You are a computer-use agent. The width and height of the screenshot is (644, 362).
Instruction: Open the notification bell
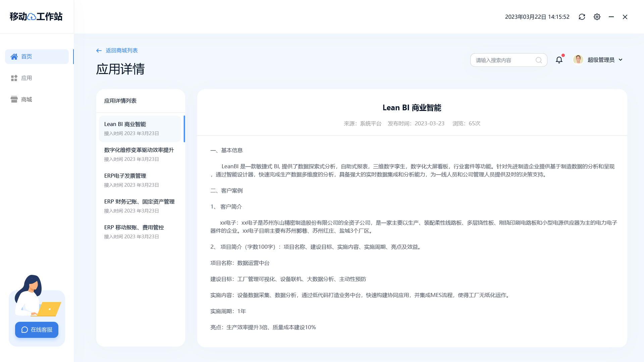pos(559,60)
